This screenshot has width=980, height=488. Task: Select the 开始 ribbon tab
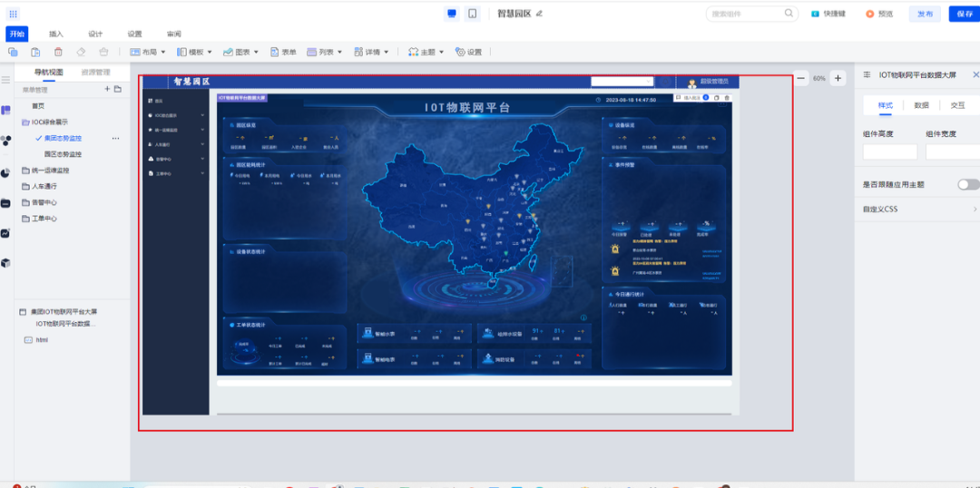pos(17,34)
